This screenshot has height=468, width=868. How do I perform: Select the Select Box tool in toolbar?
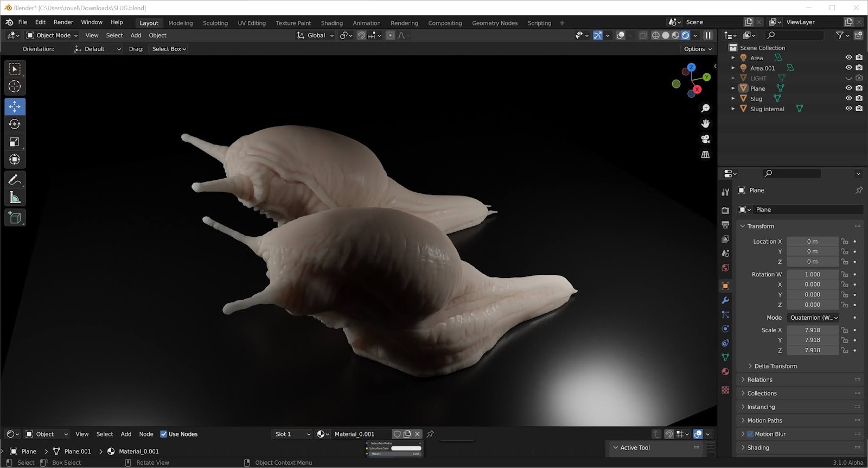pos(15,69)
